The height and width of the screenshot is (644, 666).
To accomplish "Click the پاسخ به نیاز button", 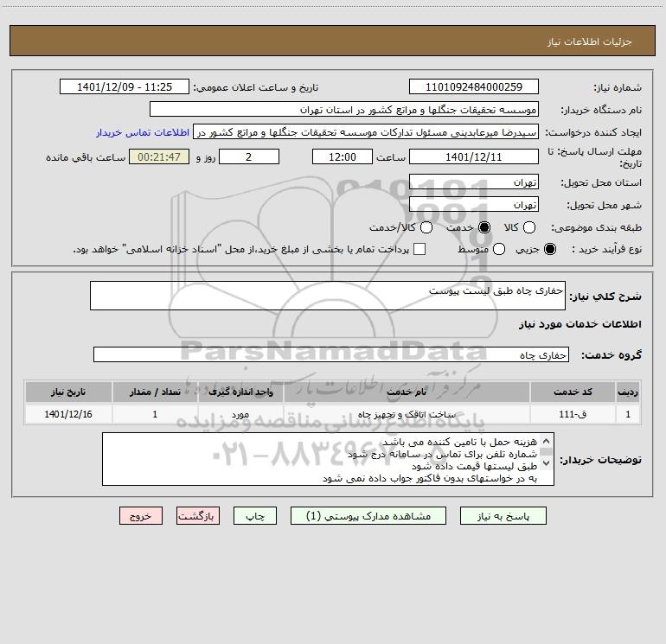I will pos(503,516).
